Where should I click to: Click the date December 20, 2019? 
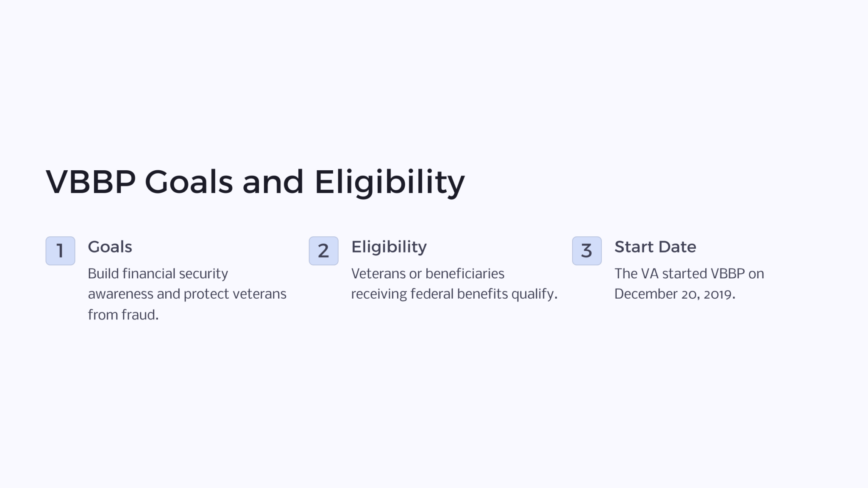click(674, 294)
